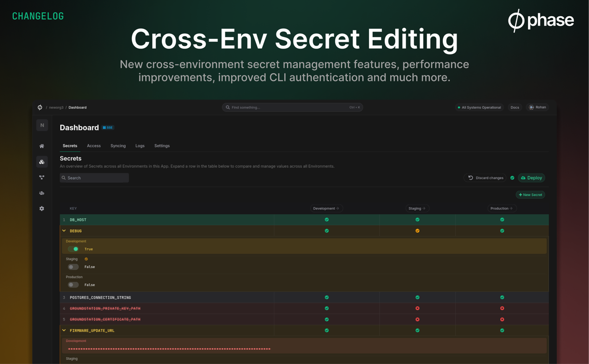Select the Home icon in the left sidebar
The width and height of the screenshot is (589, 364).
pyautogui.click(x=42, y=146)
